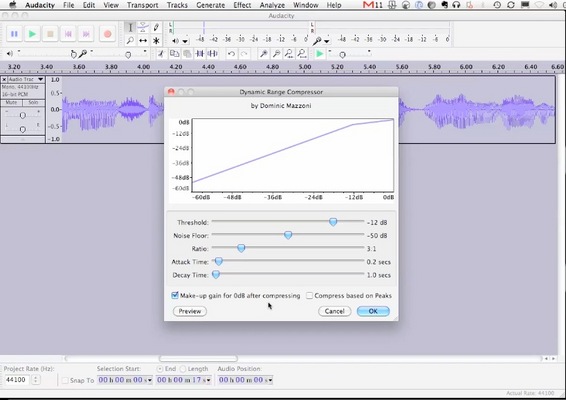Viewport: 566px width, 400px height.
Task: Open the Audio Track name dropdown
Action: tap(26, 79)
